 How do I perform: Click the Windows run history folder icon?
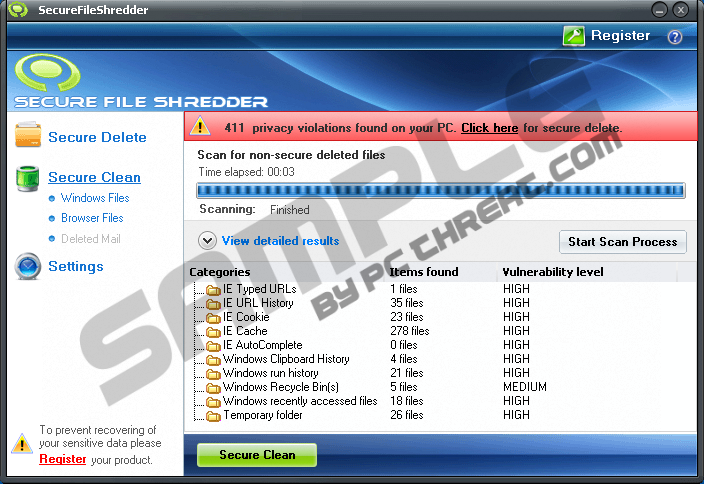[213, 374]
